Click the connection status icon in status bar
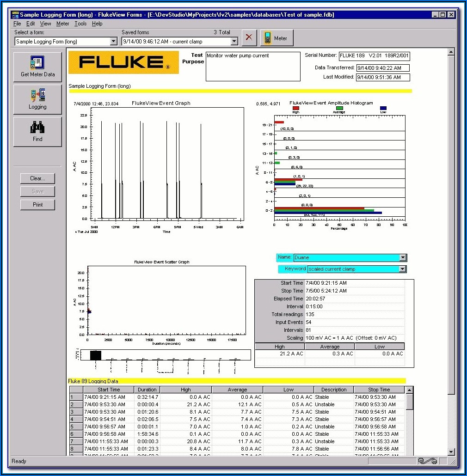Screen dimensions: 467x476 [x=427, y=461]
